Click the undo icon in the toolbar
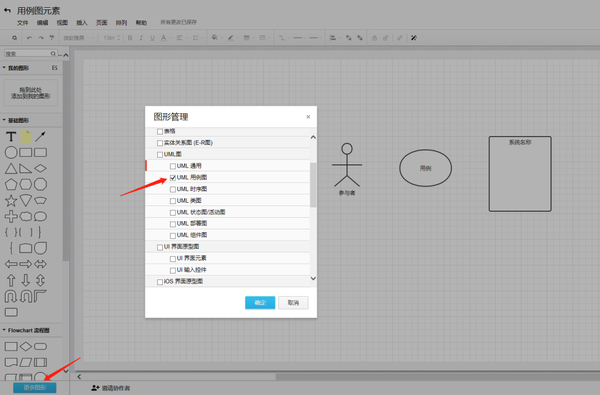The width and height of the screenshot is (600, 395). coord(29,38)
